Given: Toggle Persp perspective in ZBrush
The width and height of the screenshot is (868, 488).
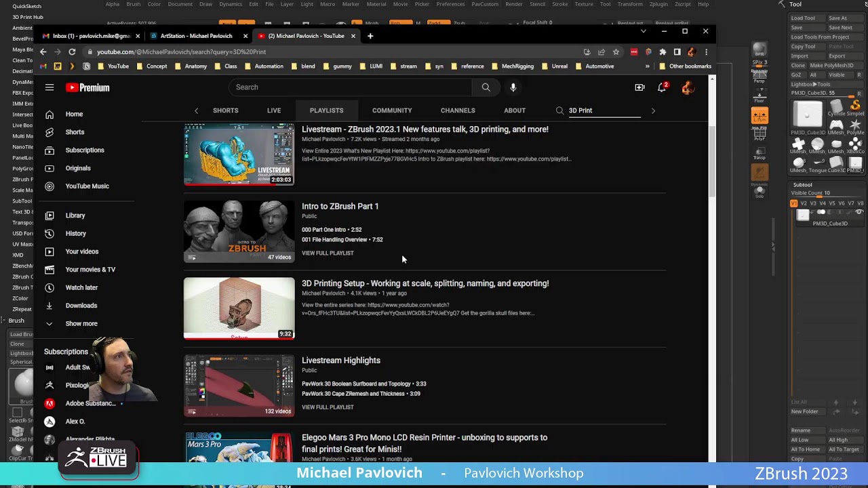Looking at the screenshot, I should pos(759,77).
